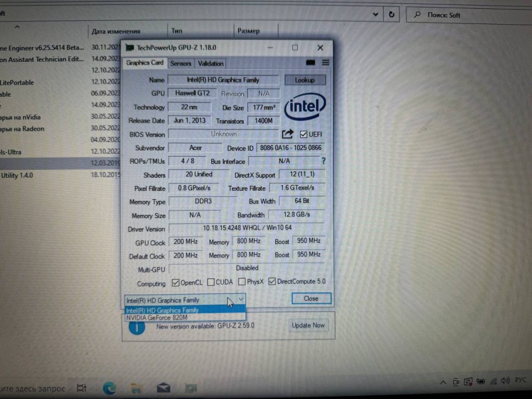The height and width of the screenshot is (399, 532).
Task: Click the Shaders value 20 Unified
Action: point(199,174)
